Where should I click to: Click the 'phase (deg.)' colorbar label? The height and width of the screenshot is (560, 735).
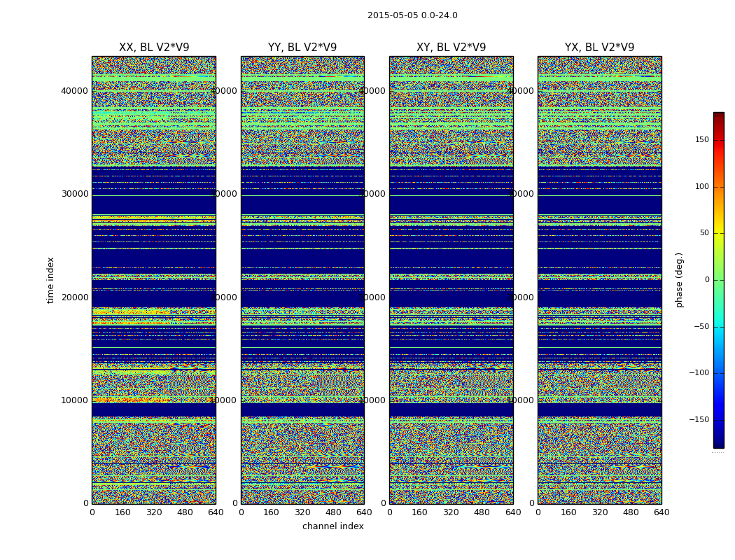click(x=679, y=280)
